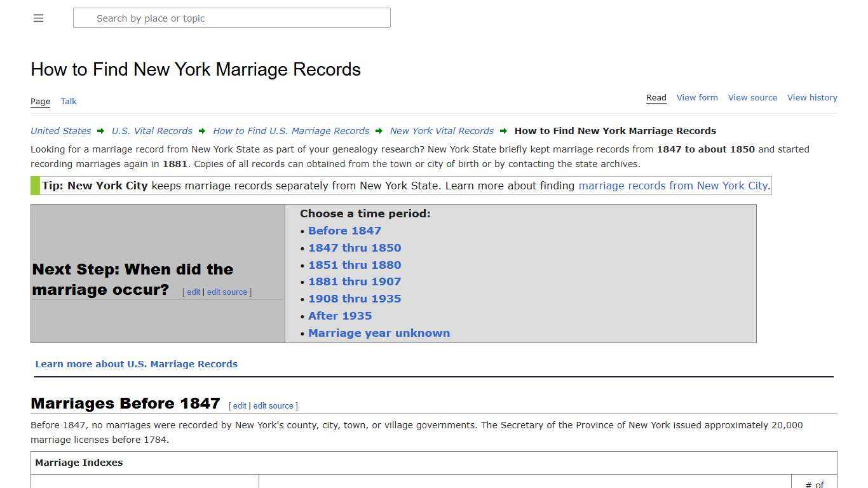This screenshot has width=868, height=488.
Task: Open the Before 1847 time period
Action: [x=344, y=230]
